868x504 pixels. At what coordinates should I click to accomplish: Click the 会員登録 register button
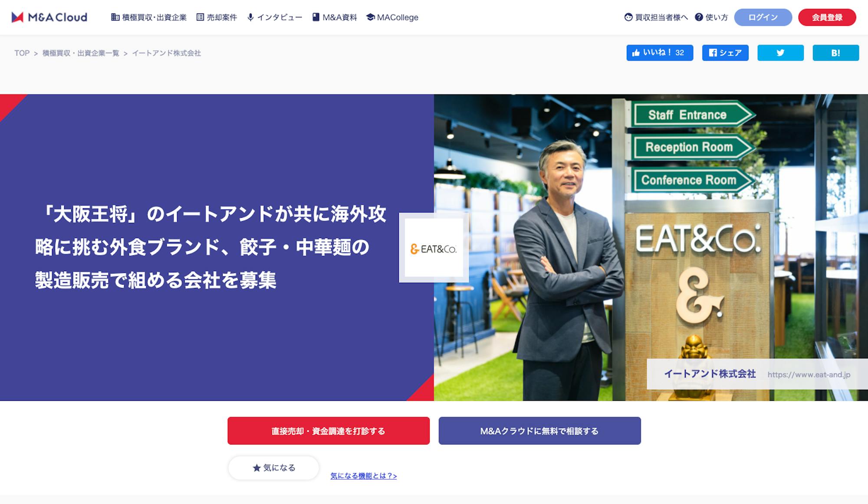pyautogui.click(x=827, y=17)
